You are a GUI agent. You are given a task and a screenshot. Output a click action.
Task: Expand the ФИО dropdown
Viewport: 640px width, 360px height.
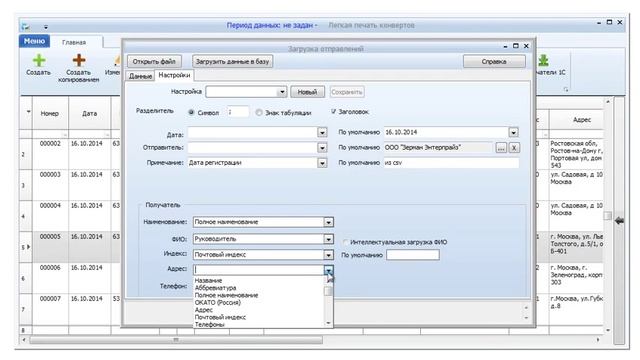click(x=328, y=240)
